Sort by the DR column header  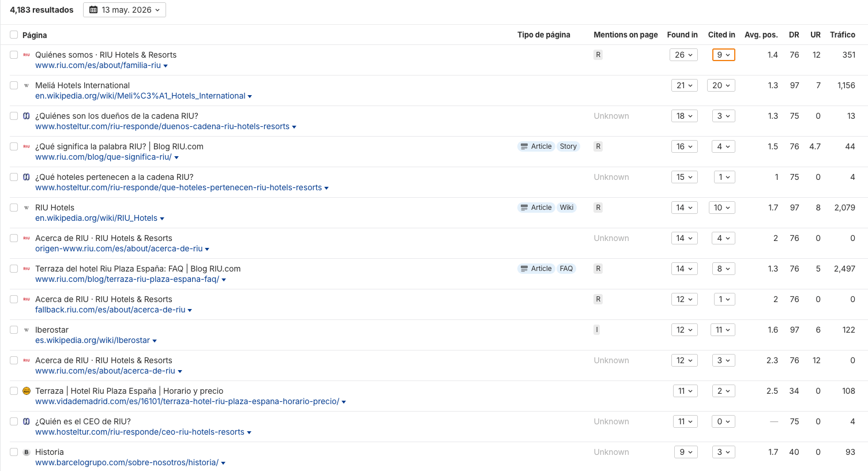tap(794, 35)
